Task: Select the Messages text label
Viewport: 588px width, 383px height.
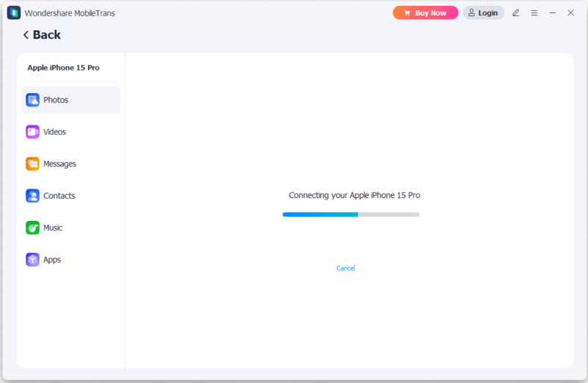Action: 59,164
